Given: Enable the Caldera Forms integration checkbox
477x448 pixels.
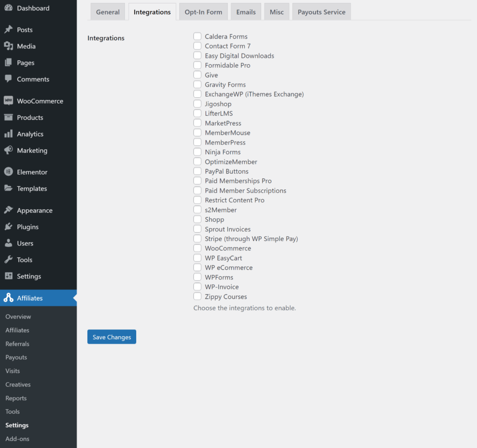Looking at the screenshot, I should 197,36.
